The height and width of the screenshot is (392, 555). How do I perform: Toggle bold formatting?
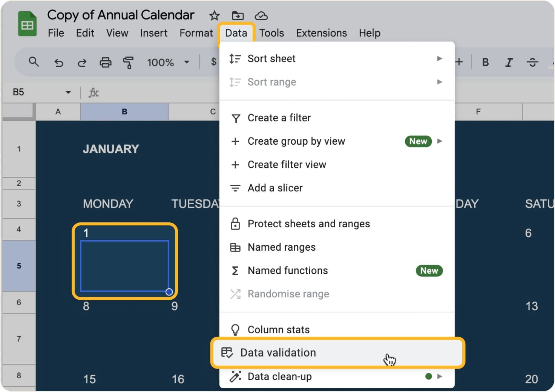coord(485,63)
